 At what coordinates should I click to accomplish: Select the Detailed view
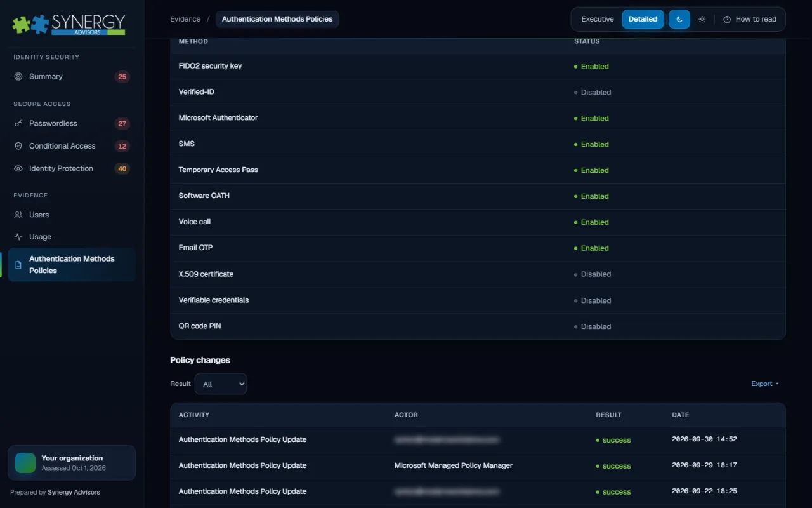pyautogui.click(x=643, y=19)
